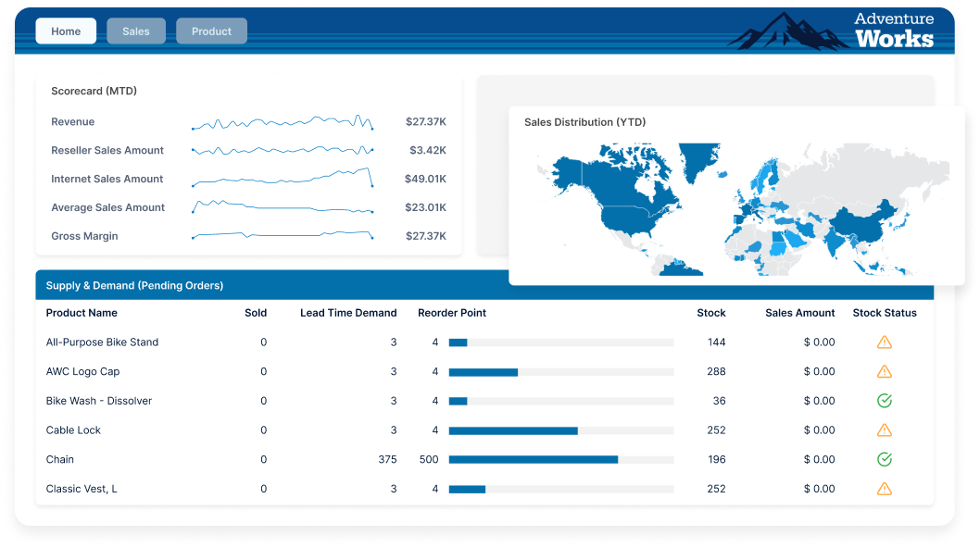Click the warning triangle beside AWC Logo Cap

884,371
